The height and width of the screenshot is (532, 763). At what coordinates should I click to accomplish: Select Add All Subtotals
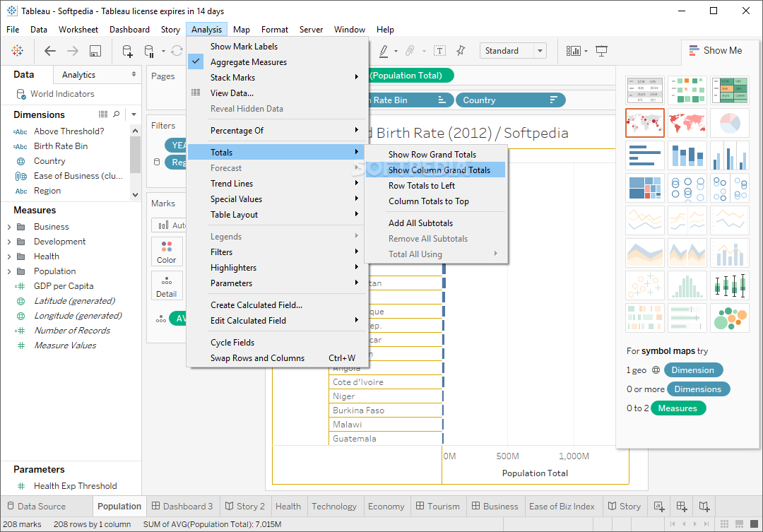pos(435,223)
